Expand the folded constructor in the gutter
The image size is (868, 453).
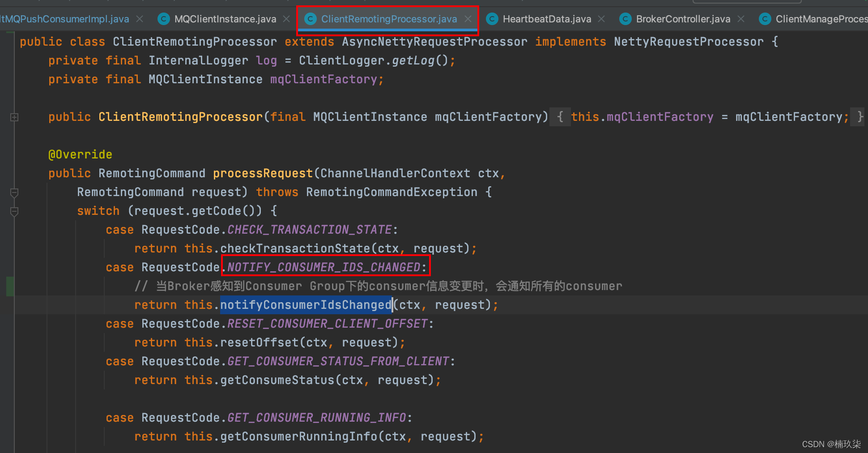pyautogui.click(x=14, y=117)
